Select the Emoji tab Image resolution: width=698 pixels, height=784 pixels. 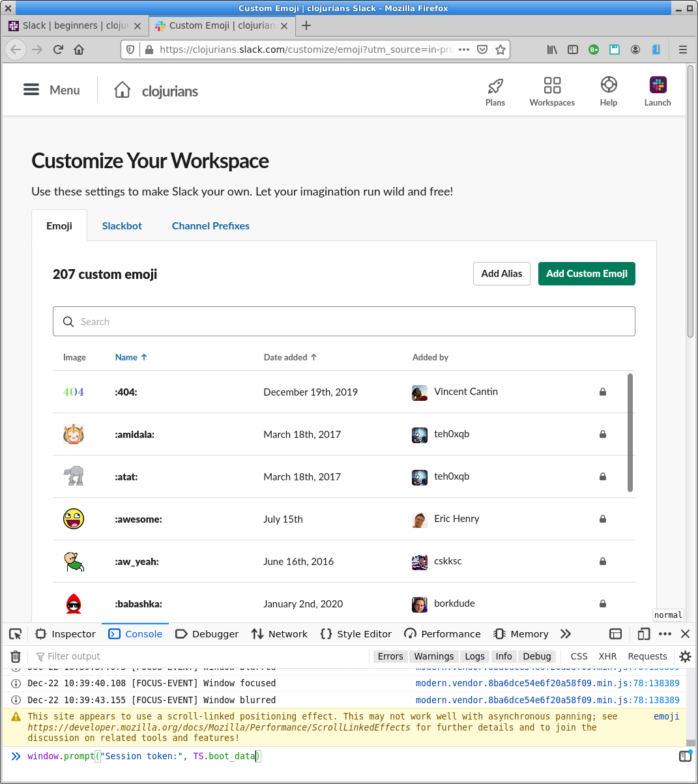[59, 226]
